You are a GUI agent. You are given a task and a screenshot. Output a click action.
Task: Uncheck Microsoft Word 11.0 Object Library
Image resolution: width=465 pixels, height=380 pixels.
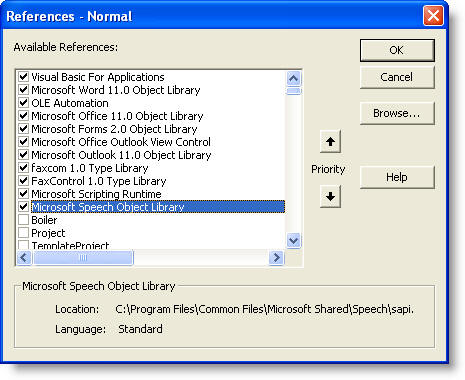tap(23, 90)
